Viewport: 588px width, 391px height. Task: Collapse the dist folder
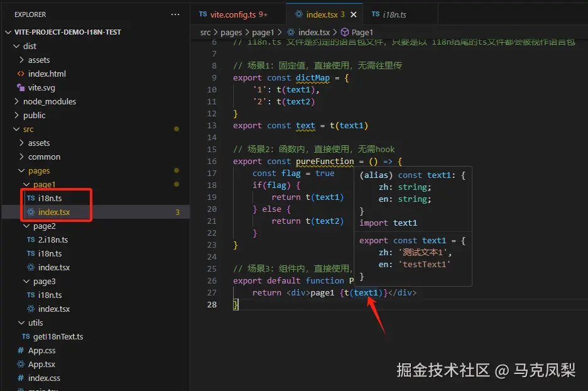point(16,46)
